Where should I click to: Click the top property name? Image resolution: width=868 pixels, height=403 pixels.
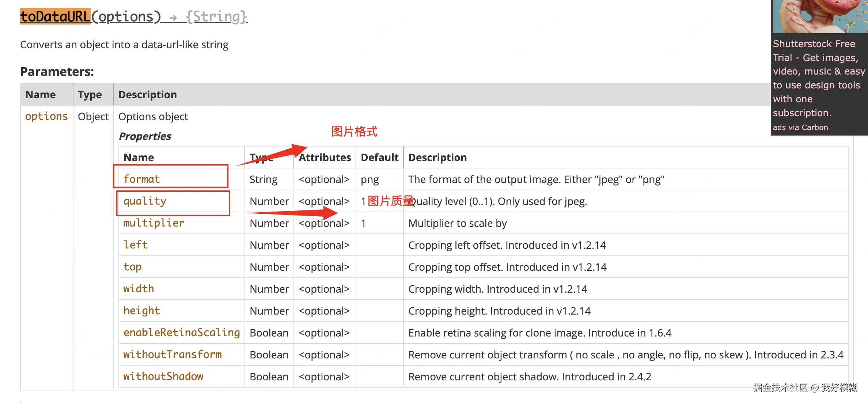click(132, 267)
